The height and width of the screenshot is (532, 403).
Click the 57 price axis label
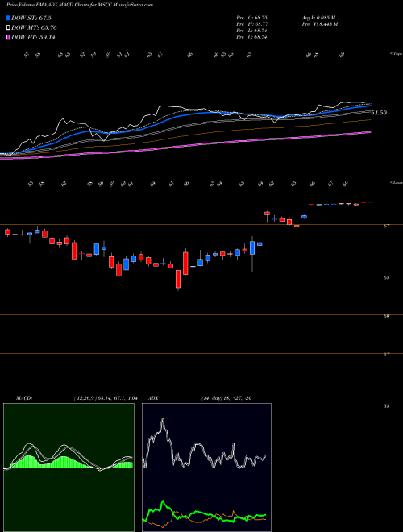386,355
